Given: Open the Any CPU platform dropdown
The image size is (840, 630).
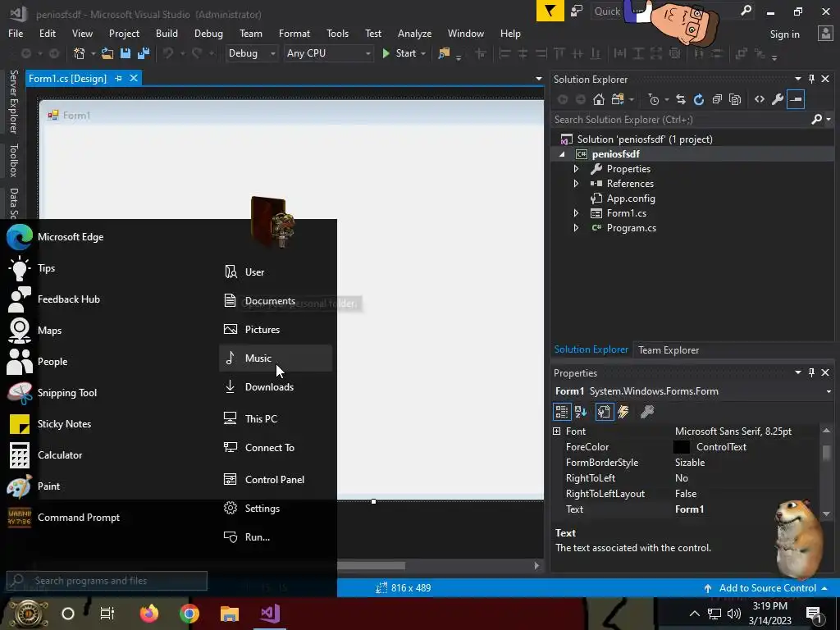Looking at the screenshot, I should pyautogui.click(x=367, y=53).
